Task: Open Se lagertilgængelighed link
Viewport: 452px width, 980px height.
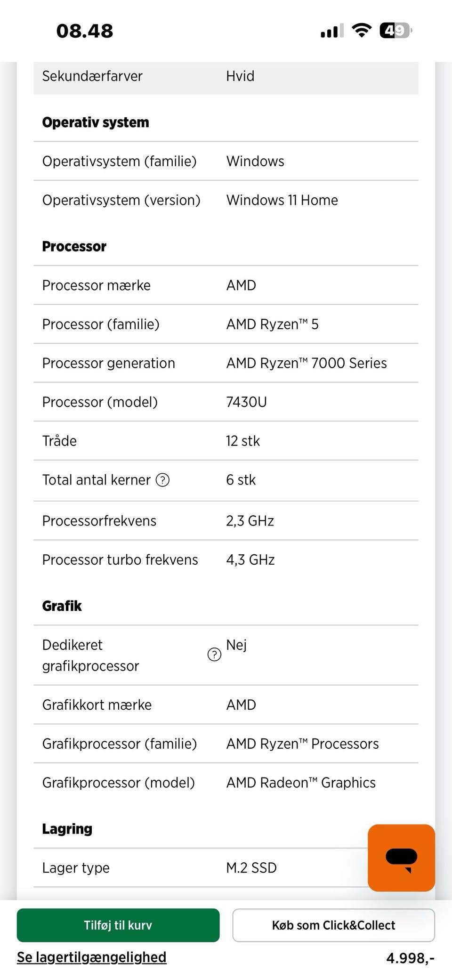Action: point(92,957)
